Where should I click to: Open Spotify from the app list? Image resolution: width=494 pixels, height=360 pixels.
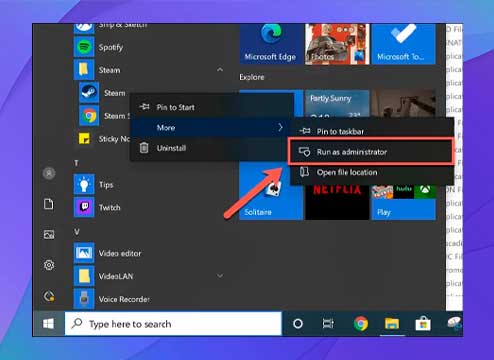pos(84,47)
